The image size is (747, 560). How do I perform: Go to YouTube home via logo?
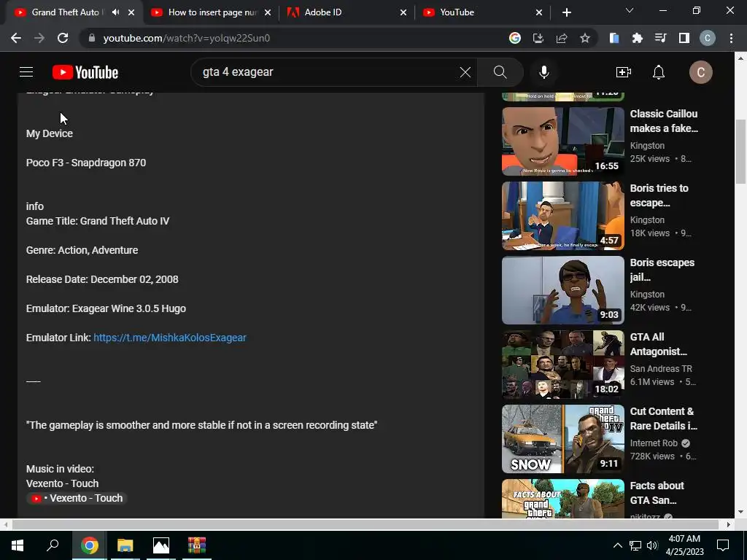click(x=85, y=72)
